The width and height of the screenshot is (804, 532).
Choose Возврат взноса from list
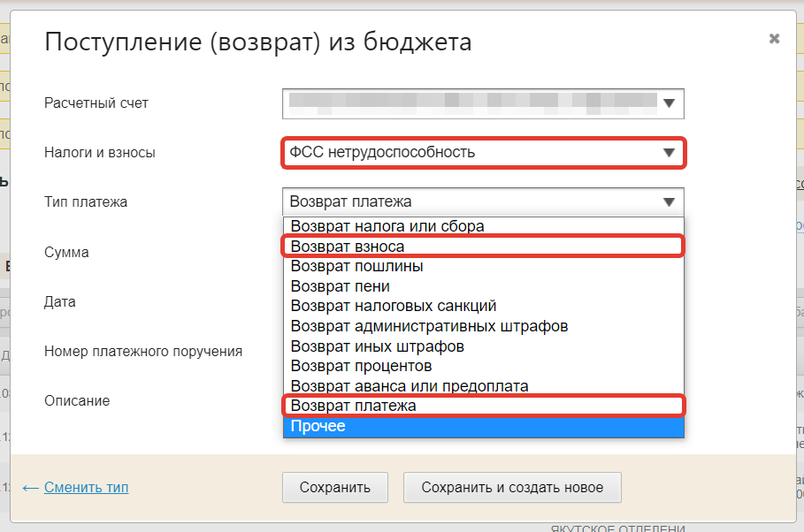tap(348, 246)
